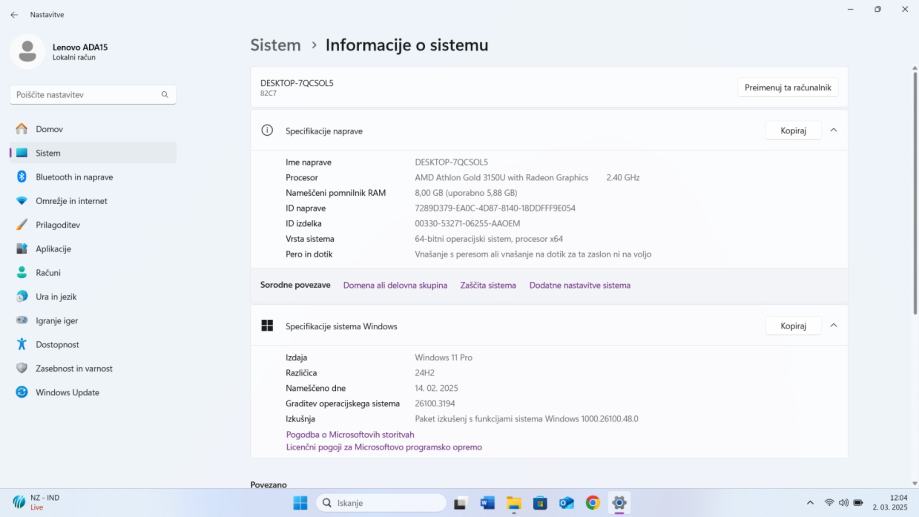Launch Google Chrome from the taskbar

point(593,503)
